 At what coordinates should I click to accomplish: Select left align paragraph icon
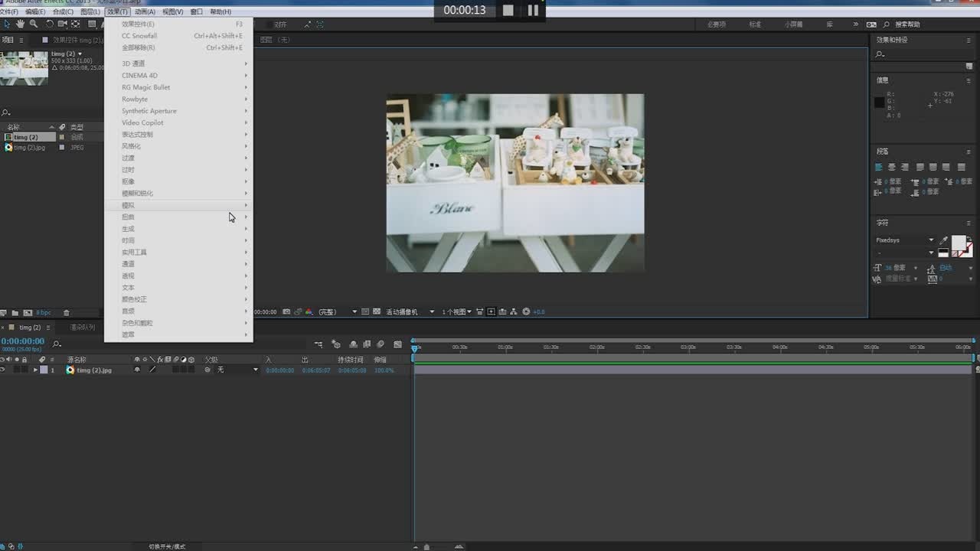pyautogui.click(x=879, y=167)
